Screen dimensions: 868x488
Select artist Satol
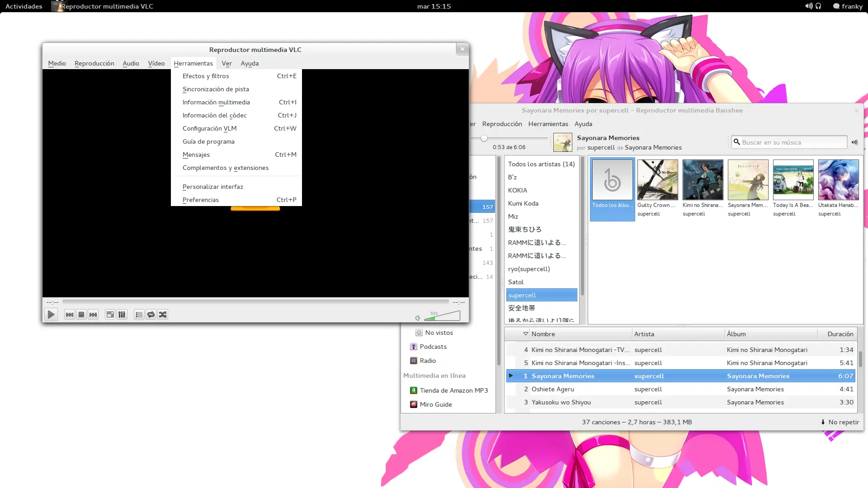(542, 282)
